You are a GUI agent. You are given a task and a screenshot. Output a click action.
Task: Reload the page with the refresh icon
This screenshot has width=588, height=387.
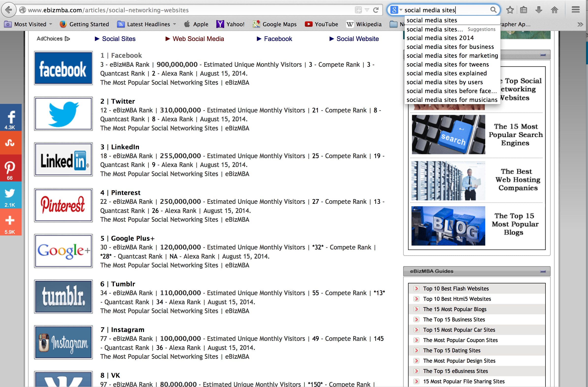tap(376, 10)
